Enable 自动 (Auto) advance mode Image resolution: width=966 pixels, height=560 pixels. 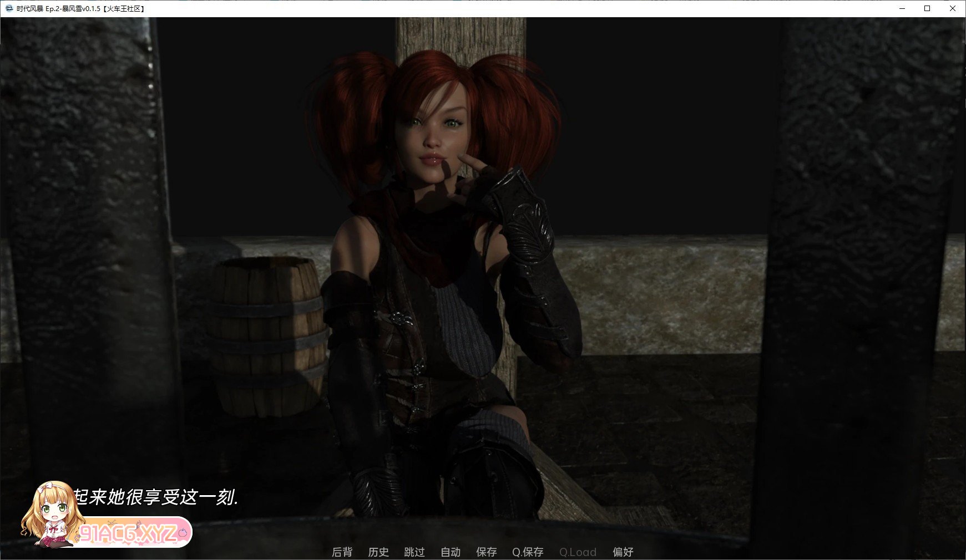click(x=451, y=552)
